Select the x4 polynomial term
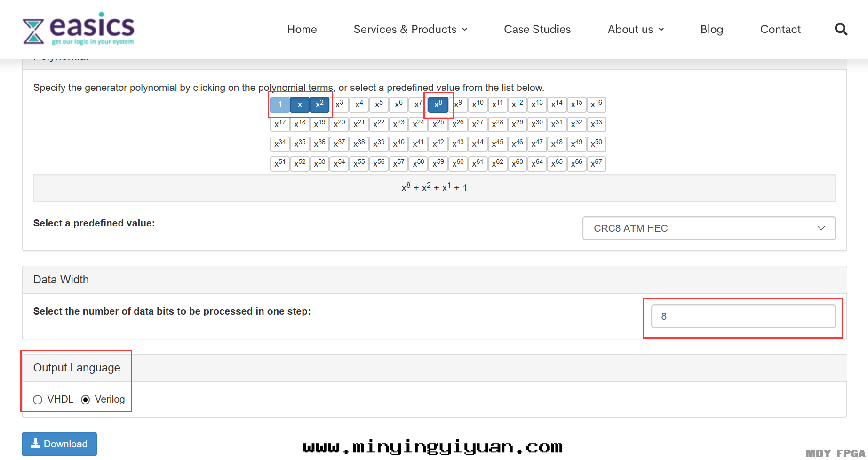 pyautogui.click(x=359, y=104)
